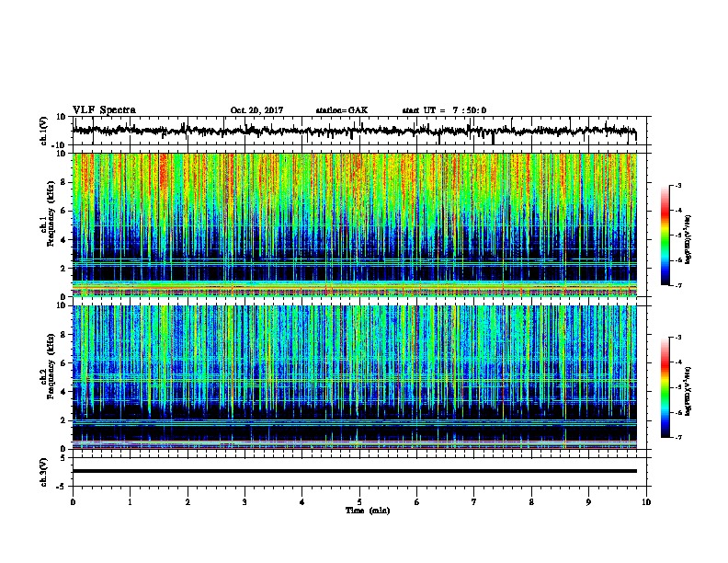The height and width of the screenshot is (563, 728).
Task: Click the "6" minute tick label on the time axis
Action: [x=417, y=502]
